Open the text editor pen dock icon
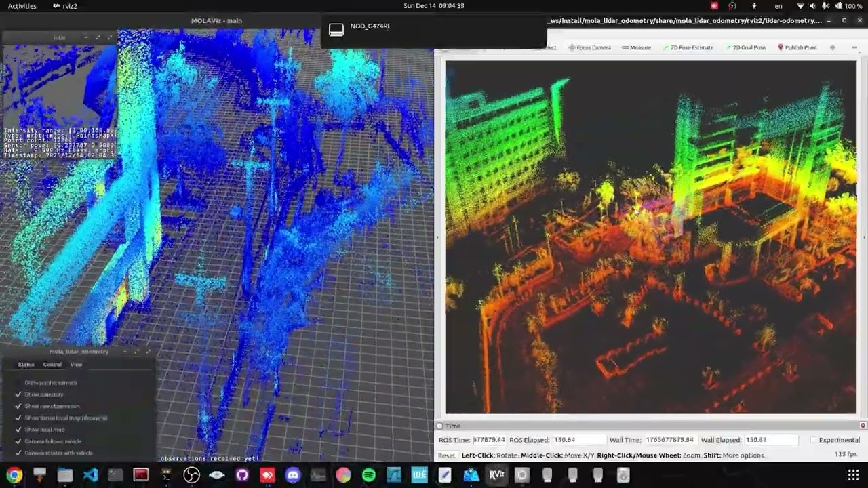 coord(445,475)
